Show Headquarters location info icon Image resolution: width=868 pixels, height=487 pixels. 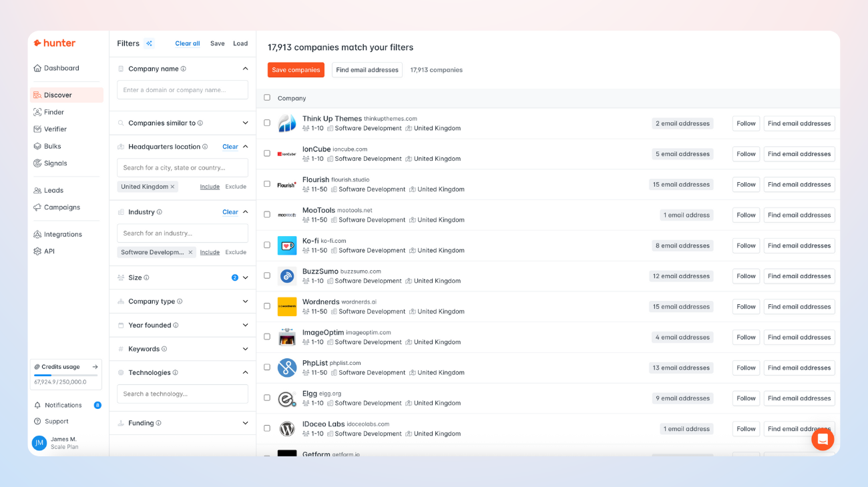click(x=205, y=147)
